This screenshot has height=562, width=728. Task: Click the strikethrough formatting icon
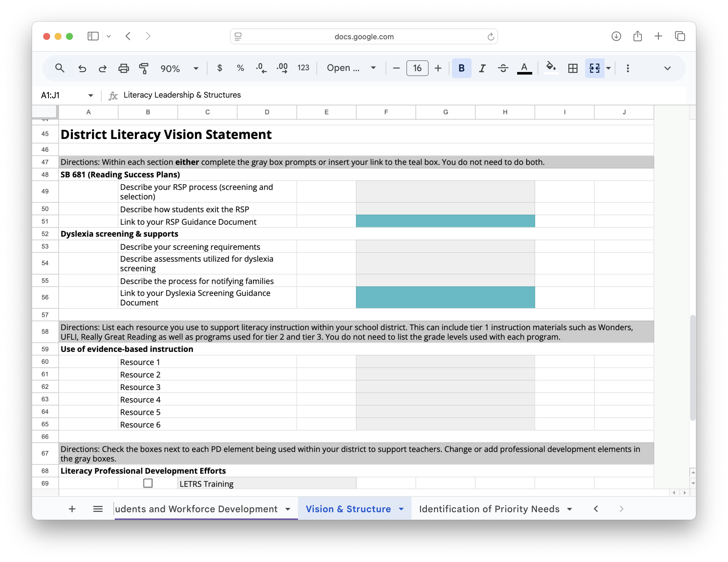[503, 68]
